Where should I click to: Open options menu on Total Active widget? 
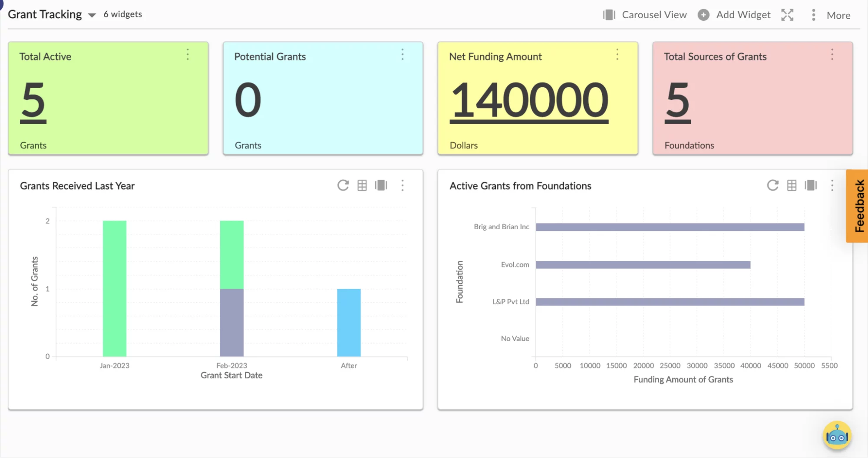[188, 55]
